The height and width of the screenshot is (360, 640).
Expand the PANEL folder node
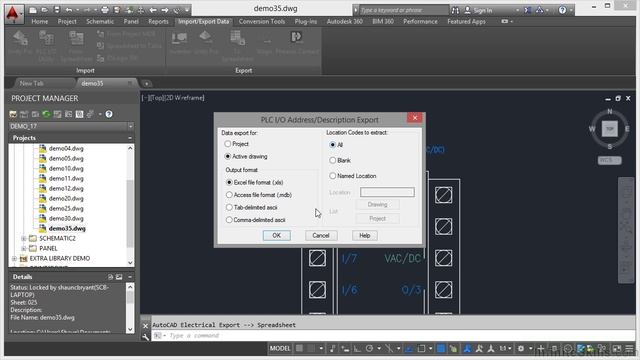coord(24,248)
